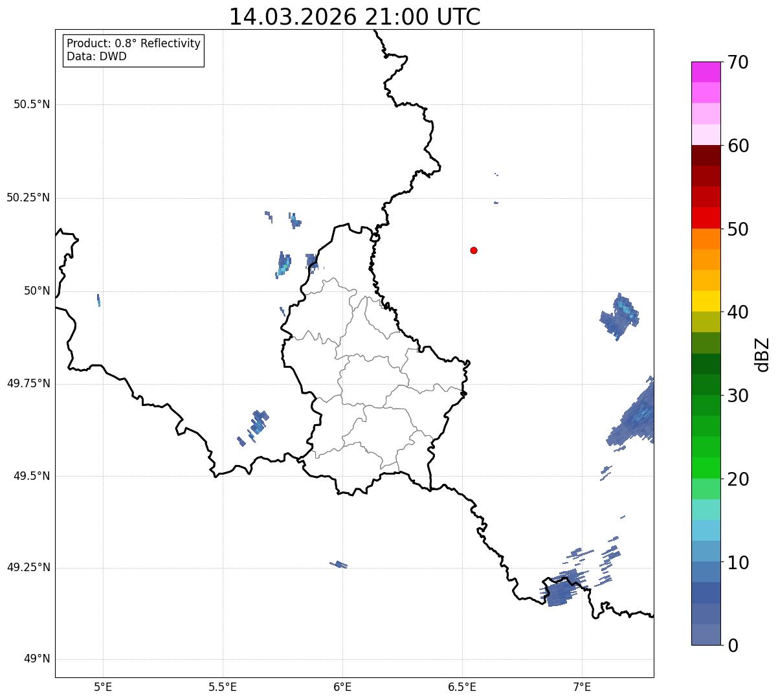
Task: Click the dBZ colorbar axis label
Action: point(763,354)
